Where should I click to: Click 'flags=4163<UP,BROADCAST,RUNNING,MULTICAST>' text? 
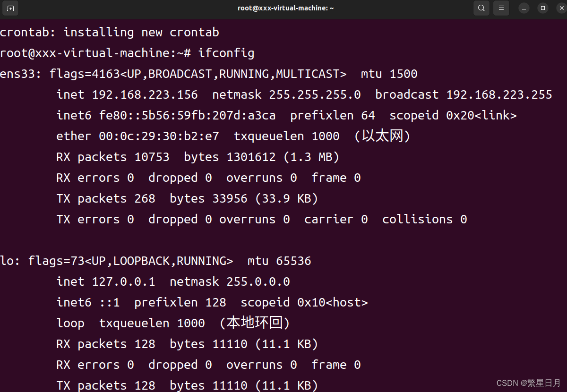click(198, 74)
